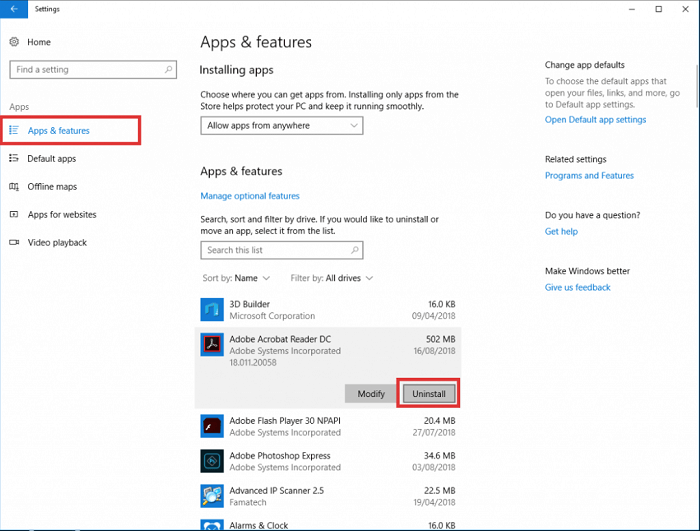Viewport: 700px width, 531px height.
Task: Open Offline maps settings page
Action: (52, 187)
